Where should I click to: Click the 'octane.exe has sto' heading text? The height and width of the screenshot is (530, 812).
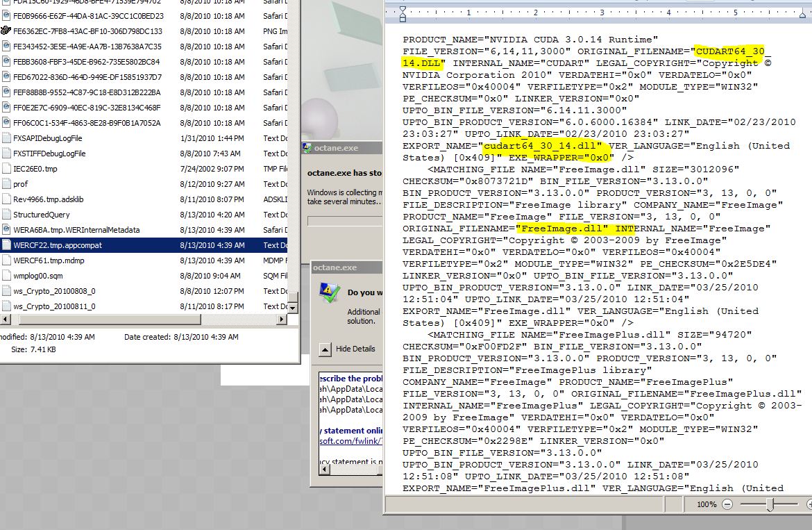point(344,173)
